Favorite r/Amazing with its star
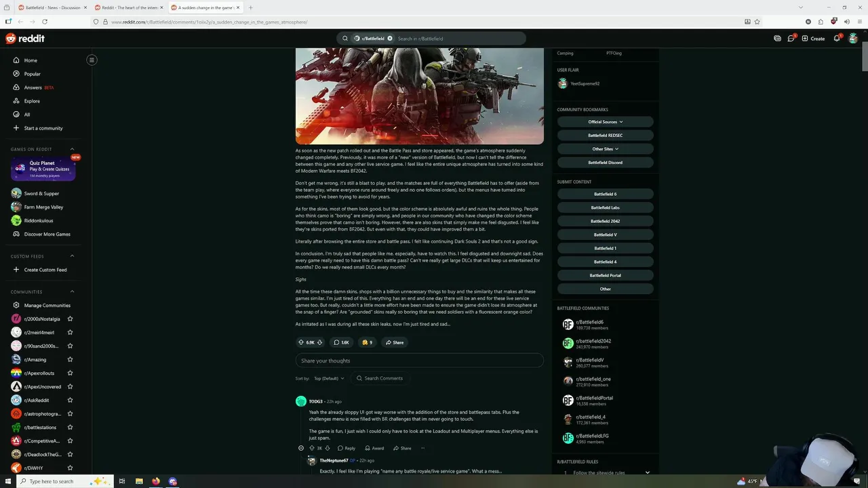The image size is (868, 488). pyautogui.click(x=70, y=359)
